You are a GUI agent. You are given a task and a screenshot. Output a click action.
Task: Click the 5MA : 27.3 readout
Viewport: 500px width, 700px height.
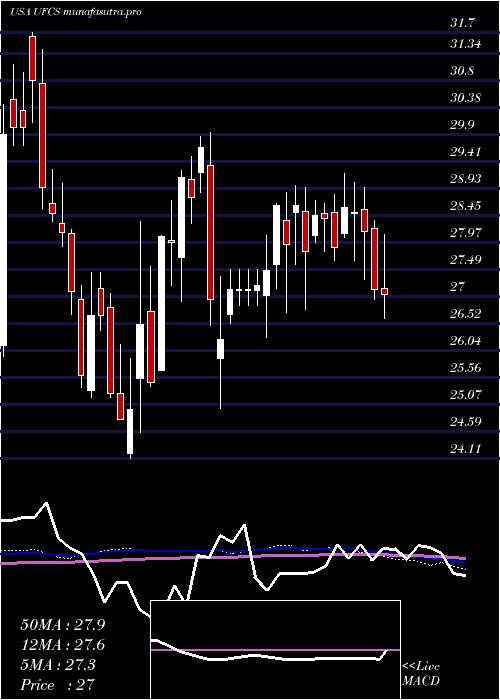(58, 664)
